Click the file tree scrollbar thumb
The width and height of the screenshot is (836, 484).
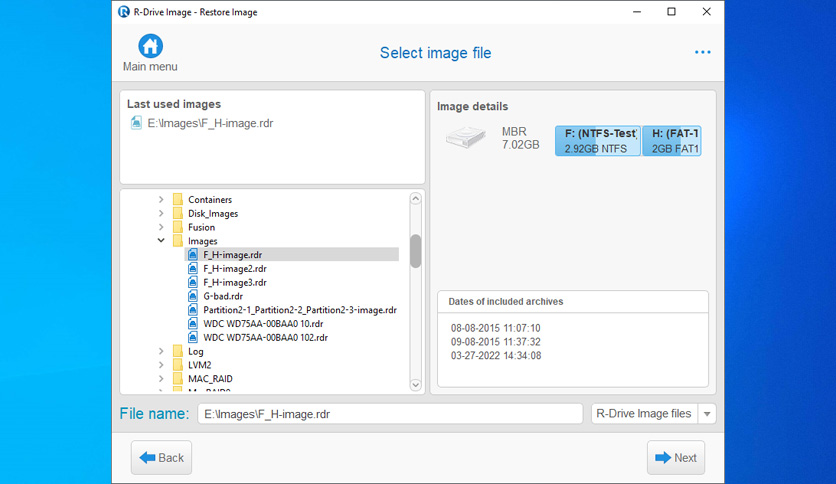[x=416, y=251]
